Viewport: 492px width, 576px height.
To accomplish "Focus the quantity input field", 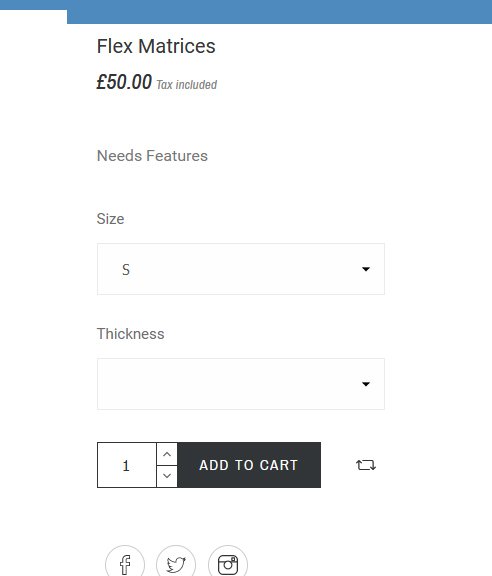I will click(x=127, y=465).
